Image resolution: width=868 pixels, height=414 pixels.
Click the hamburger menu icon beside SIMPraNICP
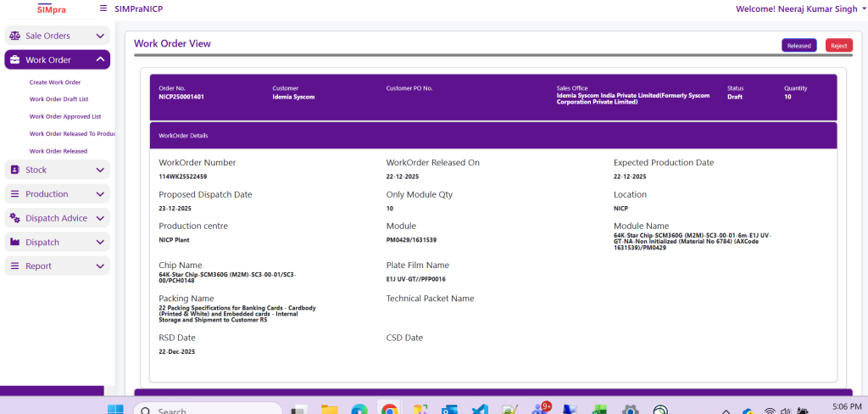click(x=103, y=8)
